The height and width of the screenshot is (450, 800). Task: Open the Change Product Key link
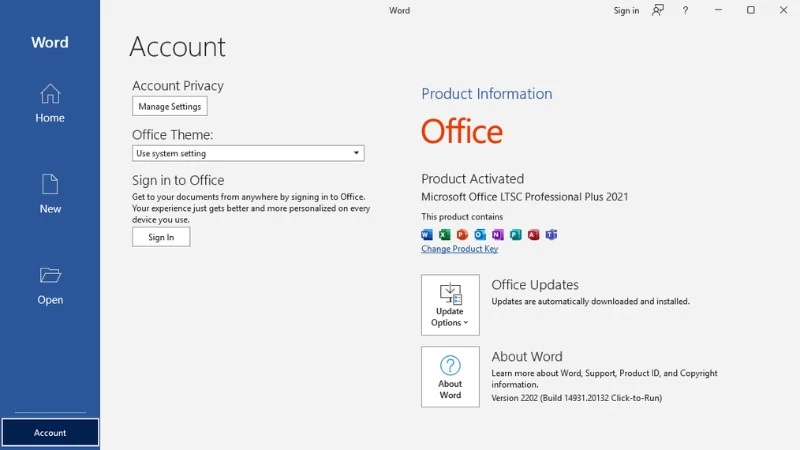click(x=460, y=249)
